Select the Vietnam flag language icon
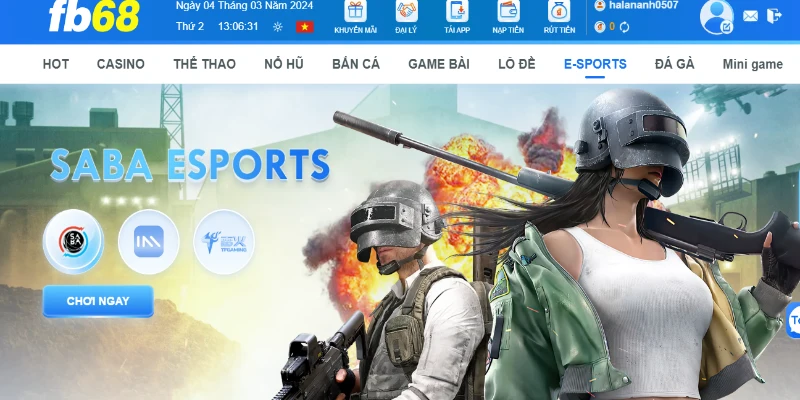This screenshot has width=800, height=400. (x=305, y=27)
